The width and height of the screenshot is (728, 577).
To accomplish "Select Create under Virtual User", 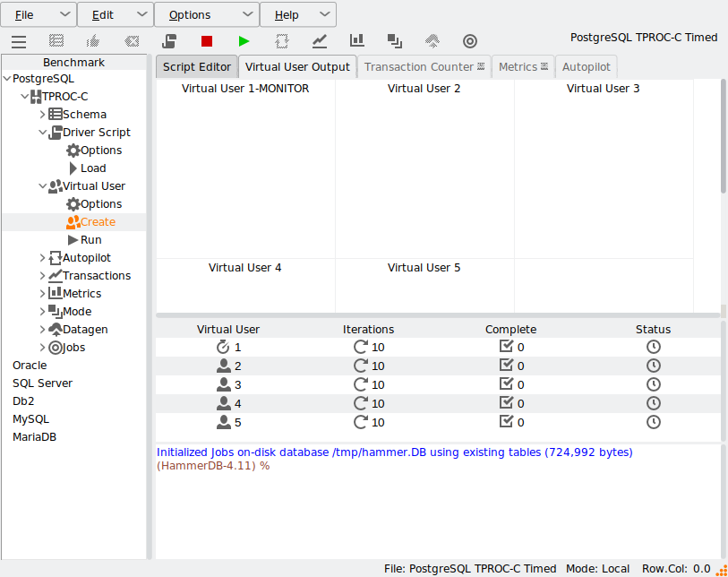I will click(x=91, y=222).
